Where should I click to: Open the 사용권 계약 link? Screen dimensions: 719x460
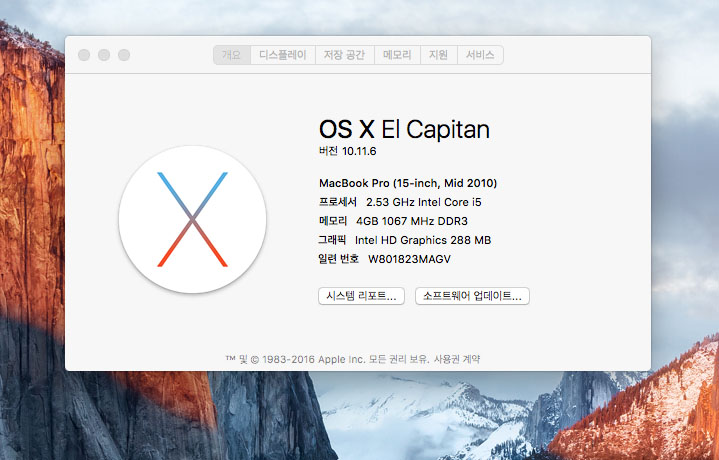click(457, 358)
